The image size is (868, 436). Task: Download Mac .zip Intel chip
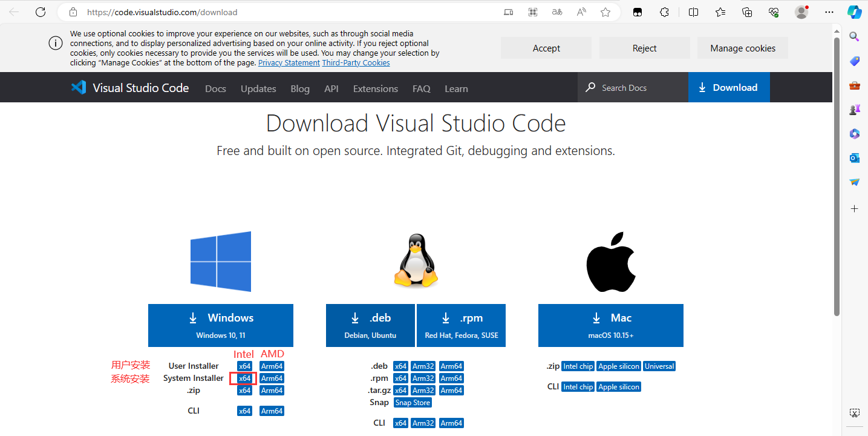pyautogui.click(x=578, y=366)
